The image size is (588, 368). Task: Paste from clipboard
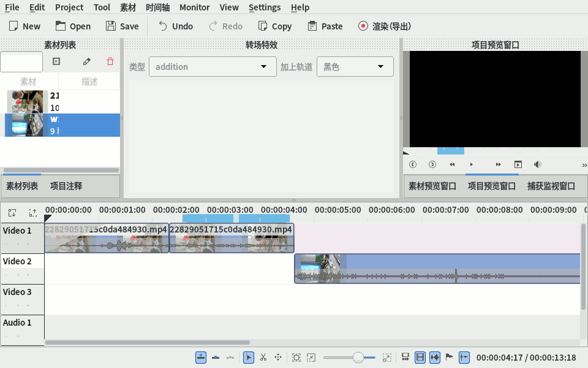click(325, 26)
